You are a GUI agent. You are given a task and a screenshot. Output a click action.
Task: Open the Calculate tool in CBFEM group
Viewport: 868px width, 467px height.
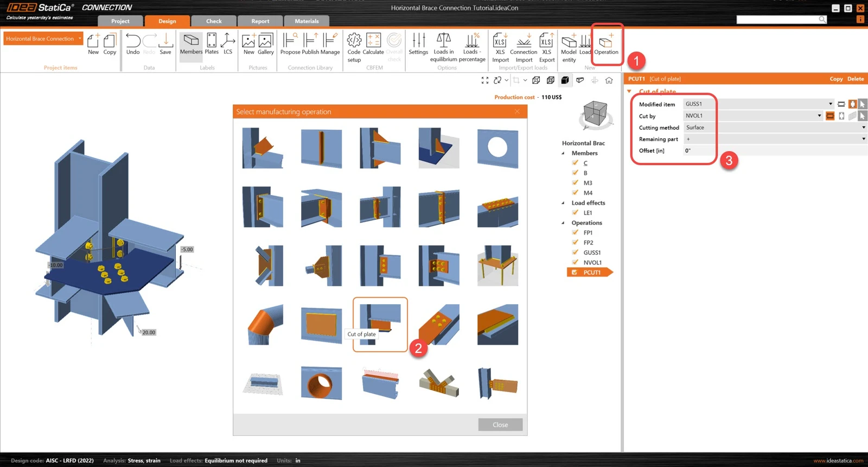[x=373, y=45]
